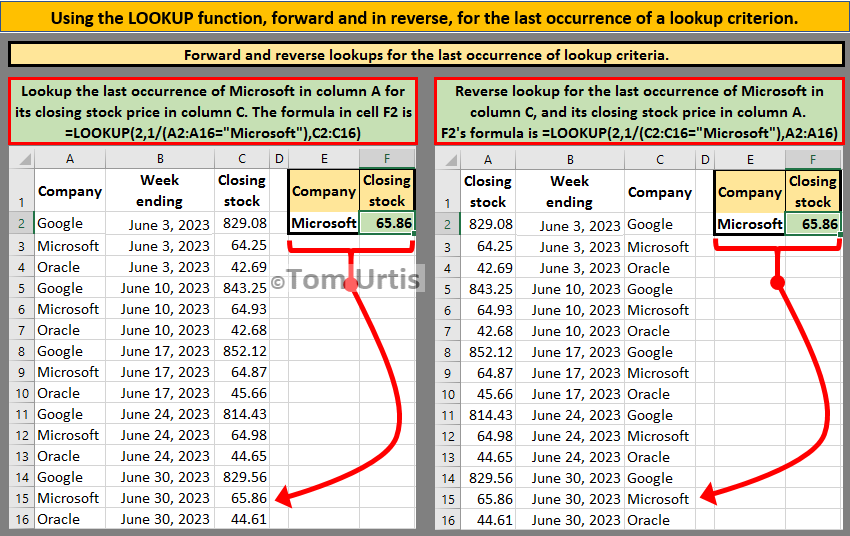
Task: Click Week ending header in forward lookup sheet
Action: point(160,191)
